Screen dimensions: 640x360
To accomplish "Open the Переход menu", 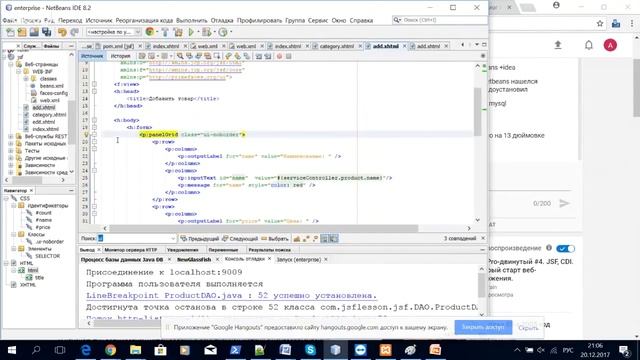I will 70,20.
